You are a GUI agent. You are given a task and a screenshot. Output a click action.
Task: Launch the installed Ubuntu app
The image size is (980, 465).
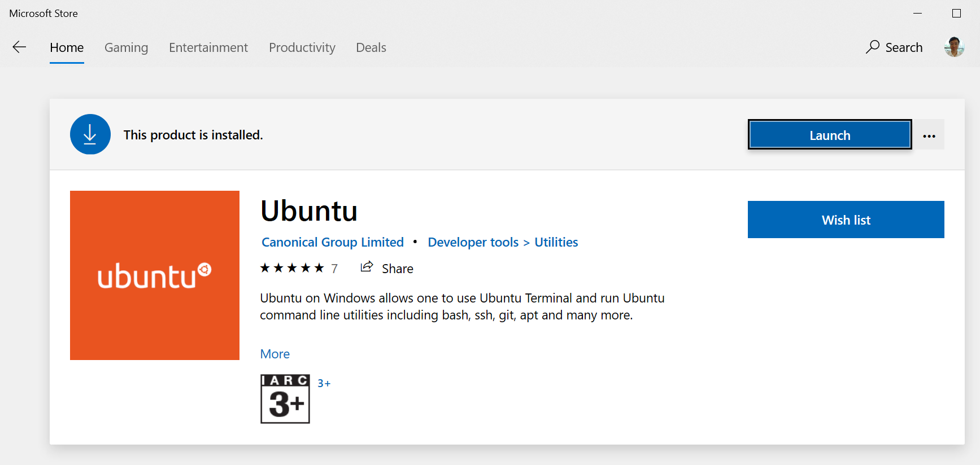[x=830, y=135]
